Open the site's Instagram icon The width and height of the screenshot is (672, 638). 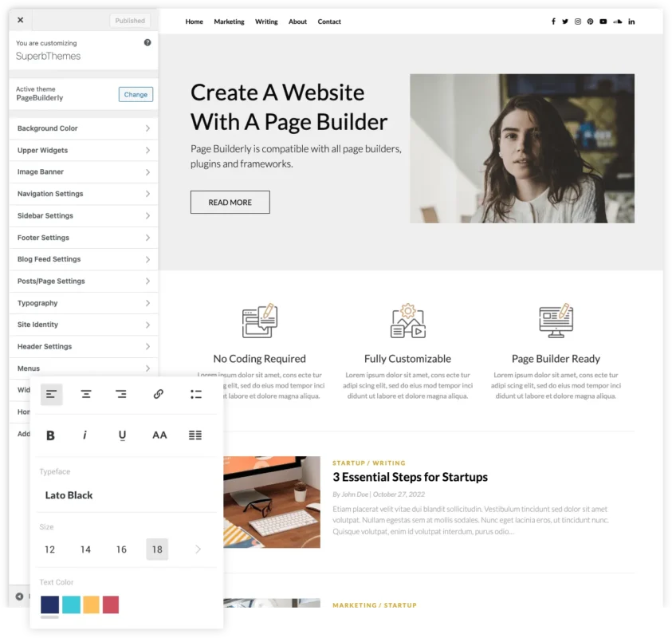(577, 22)
